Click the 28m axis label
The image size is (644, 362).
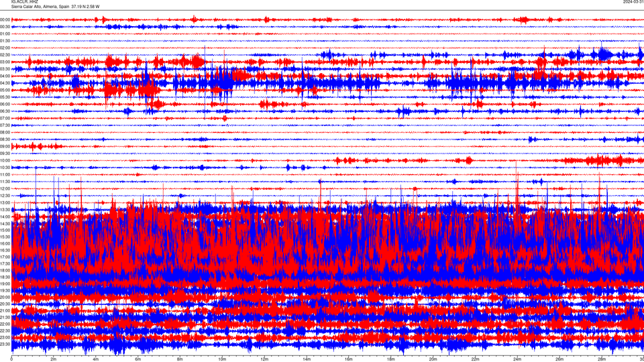point(602,359)
